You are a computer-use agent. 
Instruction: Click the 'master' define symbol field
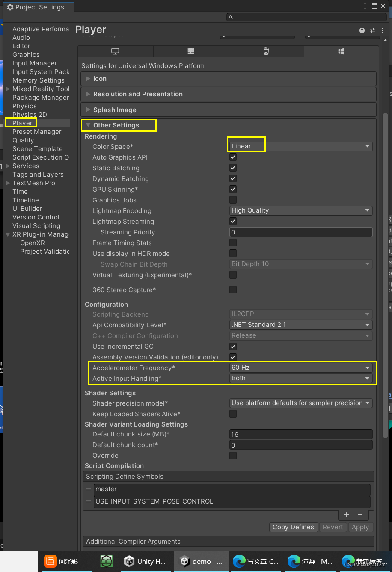point(232,489)
